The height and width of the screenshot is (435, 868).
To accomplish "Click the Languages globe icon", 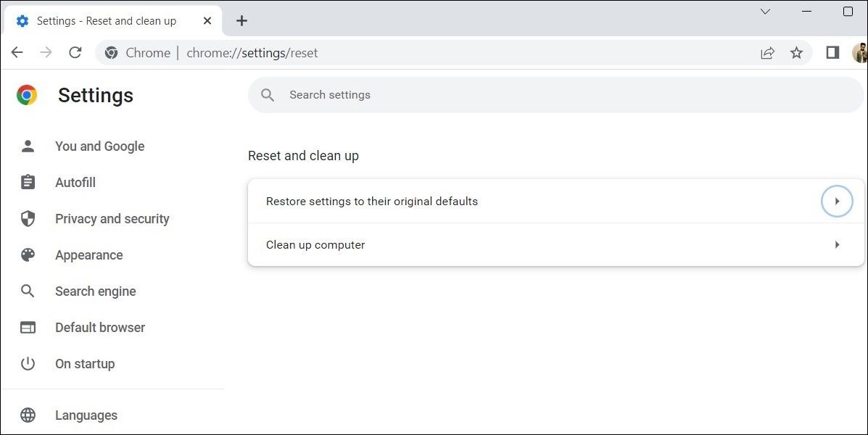I will point(28,415).
